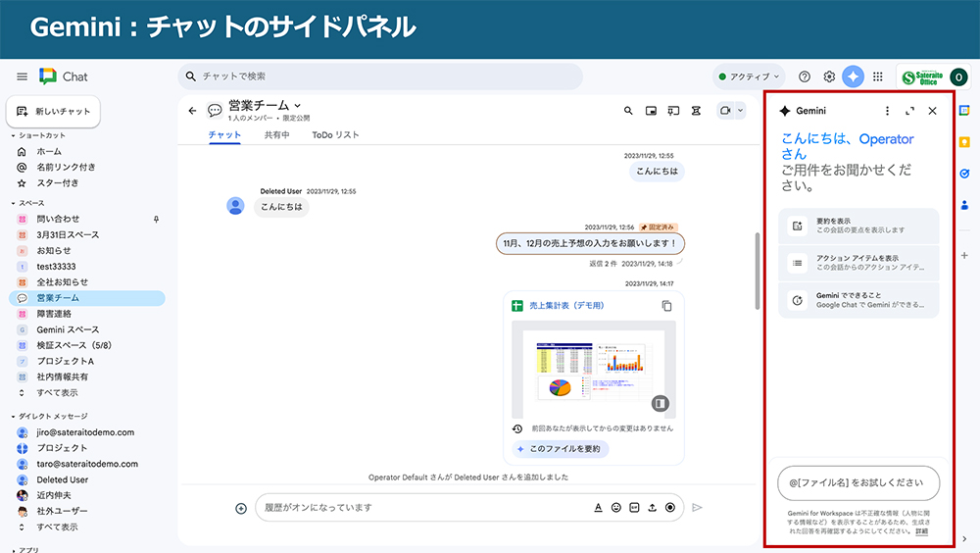
Task: Switch to the 共有中 tab
Action: point(277,135)
